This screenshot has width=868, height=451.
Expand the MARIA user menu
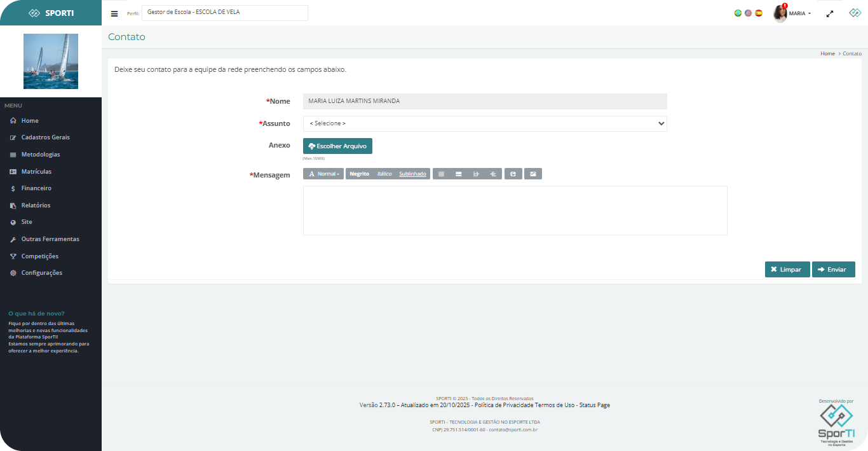click(792, 13)
